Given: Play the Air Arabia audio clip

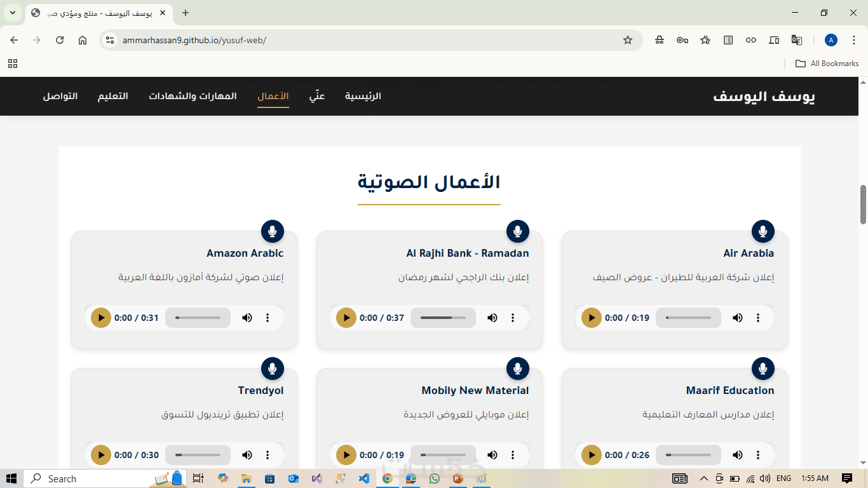Looking at the screenshot, I should click(x=592, y=318).
